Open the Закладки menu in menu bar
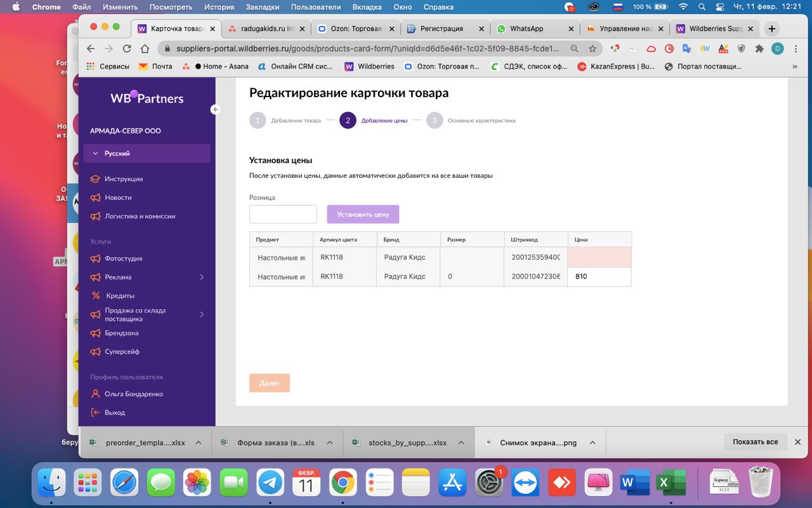The height and width of the screenshot is (508, 812). click(x=263, y=7)
